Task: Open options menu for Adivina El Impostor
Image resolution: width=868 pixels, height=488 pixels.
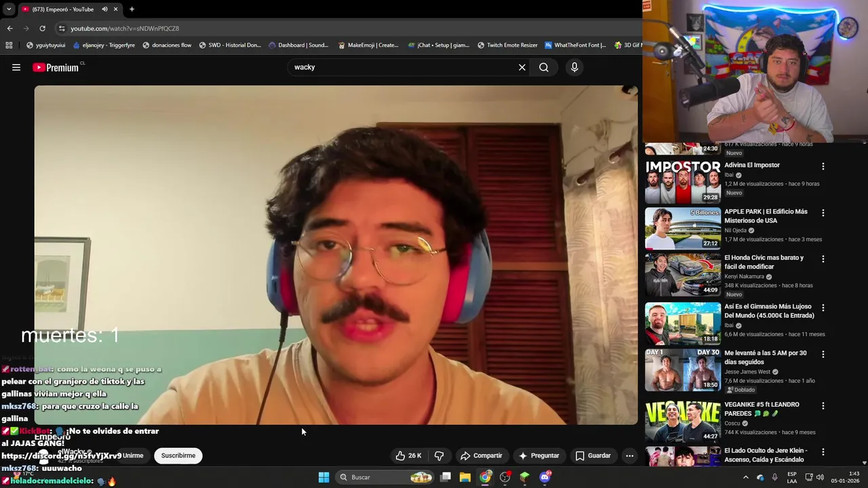Action: point(823,166)
